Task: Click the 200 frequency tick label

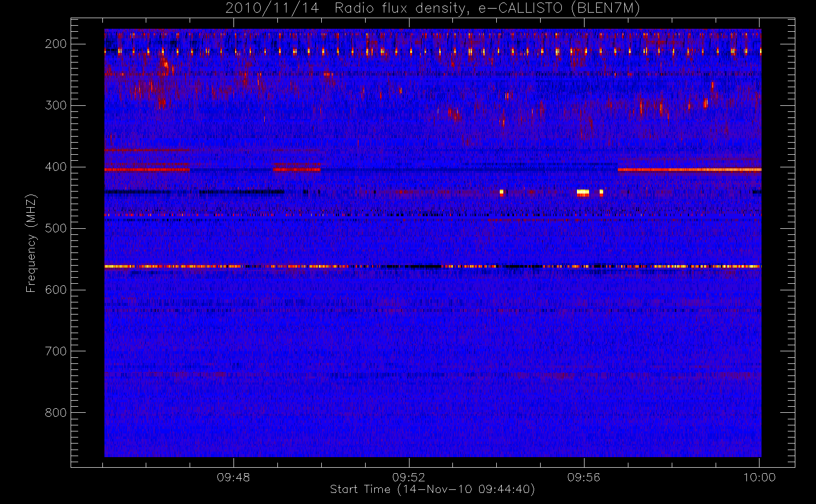Action: pos(56,44)
